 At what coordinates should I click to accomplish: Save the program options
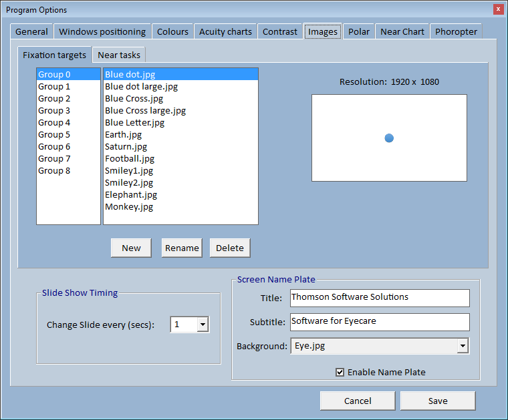pos(438,401)
